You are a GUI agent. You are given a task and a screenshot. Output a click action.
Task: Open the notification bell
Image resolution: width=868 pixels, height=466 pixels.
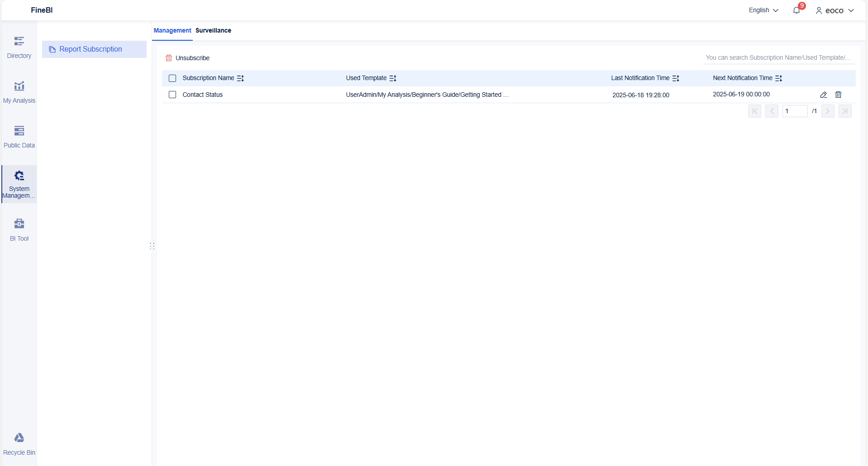[796, 10]
